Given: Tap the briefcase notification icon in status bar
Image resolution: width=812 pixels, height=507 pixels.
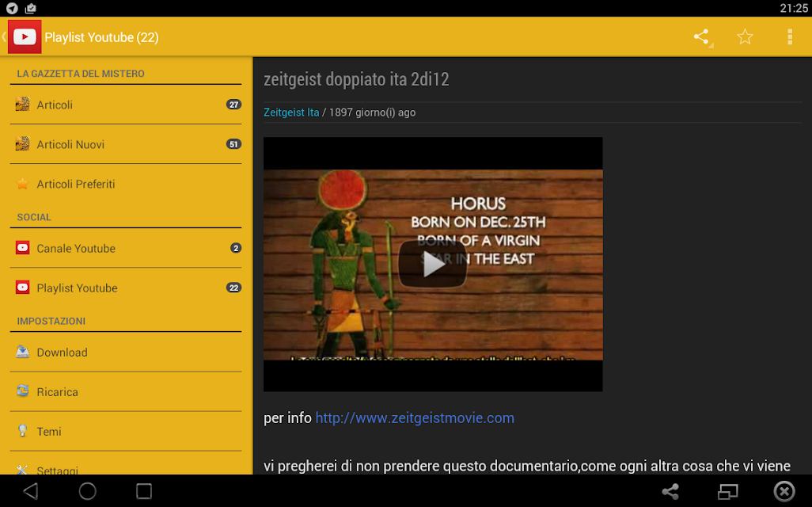Looking at the screenshot, I should click(x=31, y=8).
